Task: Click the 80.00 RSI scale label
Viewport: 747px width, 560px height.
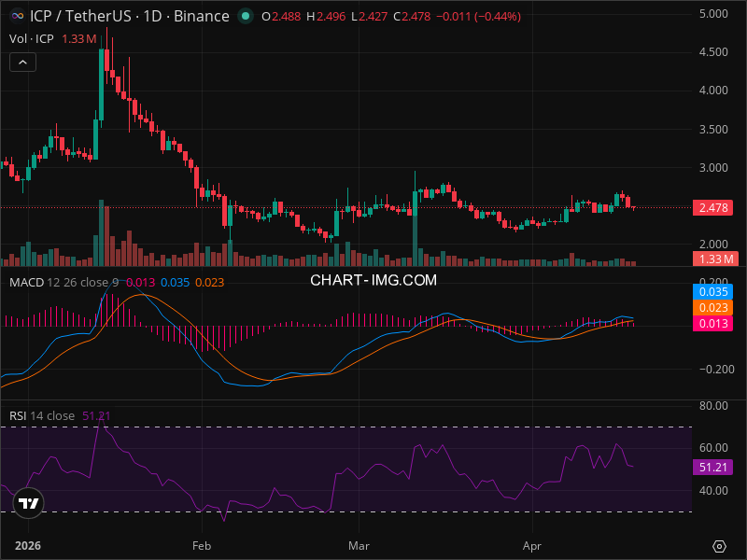Action: click(x=713, y=406)
